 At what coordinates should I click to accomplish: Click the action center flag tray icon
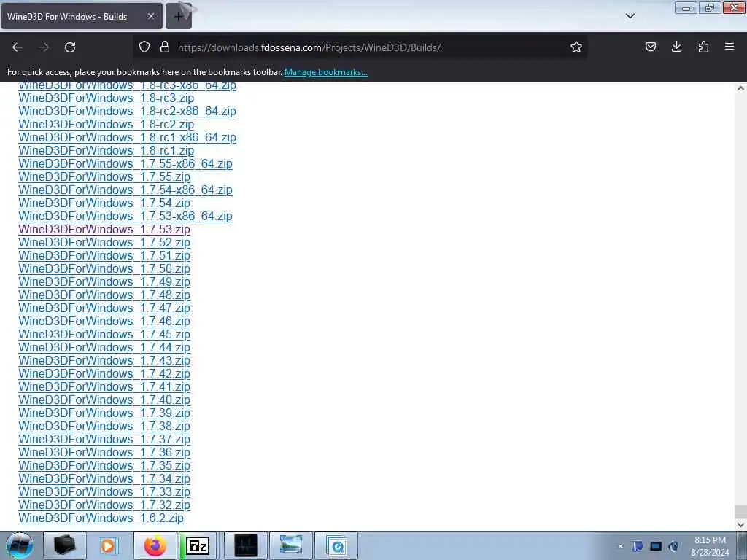click(x=638, y=546)
